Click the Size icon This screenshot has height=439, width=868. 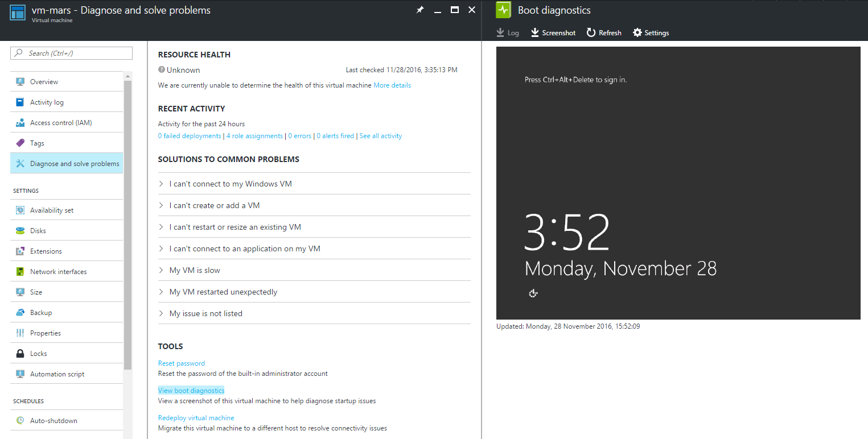click(20, 292)
